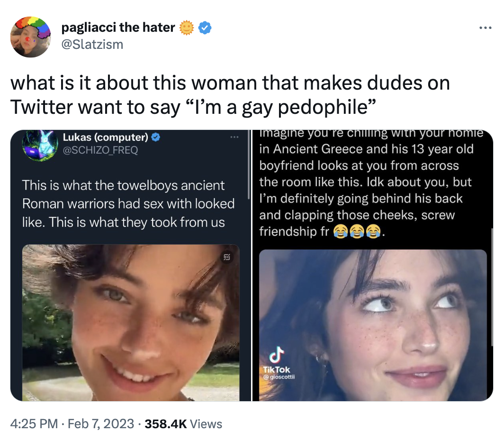Click the TikTok logo watermark
Screen dimensions: 504x441
pos(277,360)
